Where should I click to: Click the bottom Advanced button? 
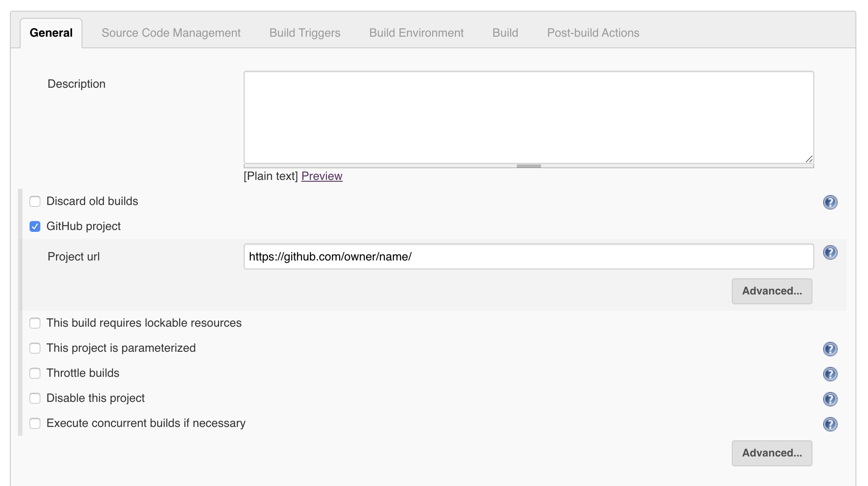click(x=773, y=452)
